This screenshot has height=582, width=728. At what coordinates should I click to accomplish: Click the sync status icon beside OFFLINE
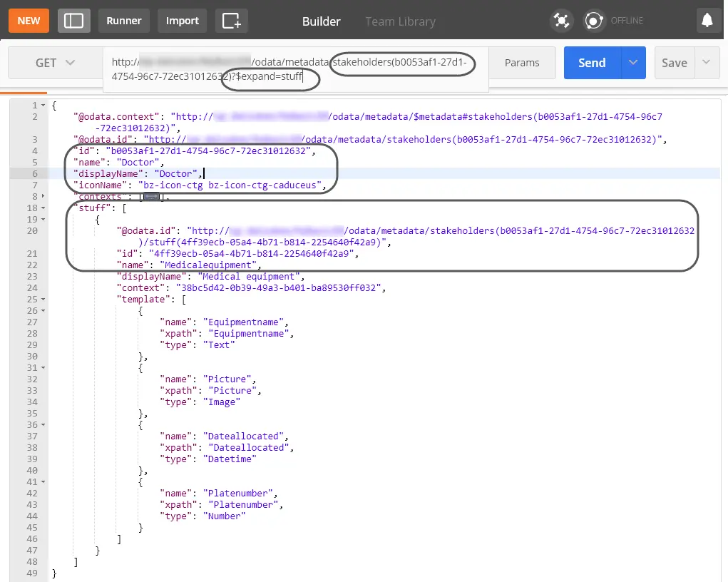[x=594, y=21]
